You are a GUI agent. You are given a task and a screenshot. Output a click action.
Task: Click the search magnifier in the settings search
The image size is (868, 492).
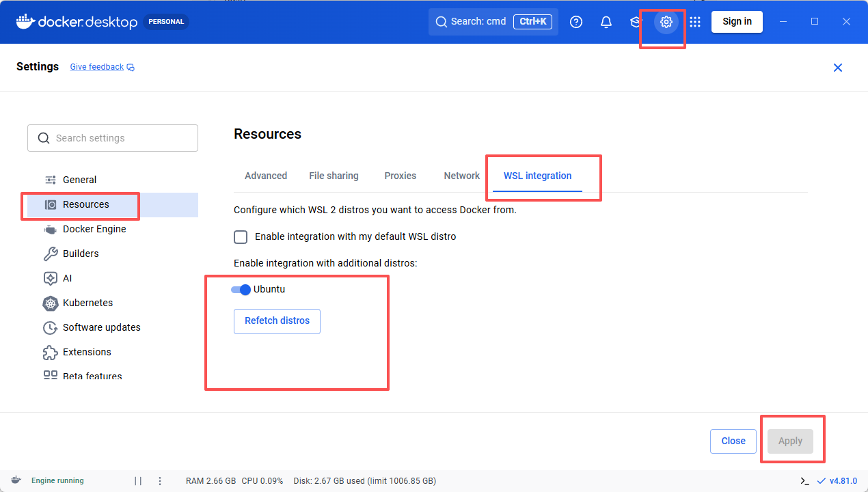click(x=44, y=138)
